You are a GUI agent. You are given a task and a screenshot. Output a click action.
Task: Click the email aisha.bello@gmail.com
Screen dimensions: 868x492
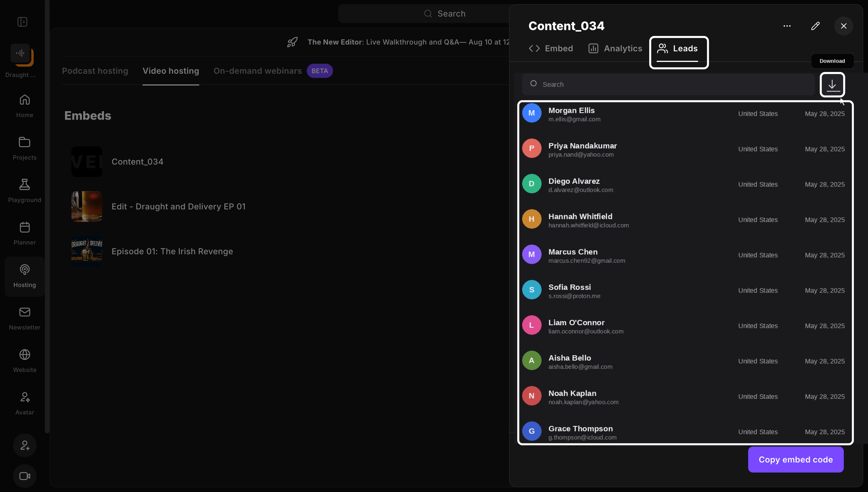pyautogui.click(x=580, y=367)
